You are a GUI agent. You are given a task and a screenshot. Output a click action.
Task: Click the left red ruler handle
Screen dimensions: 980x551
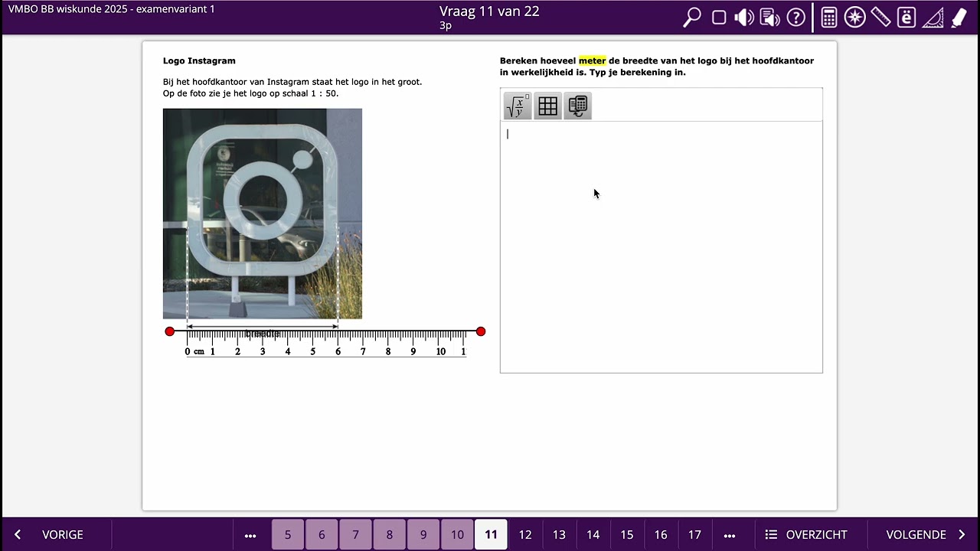coord(170,331)
